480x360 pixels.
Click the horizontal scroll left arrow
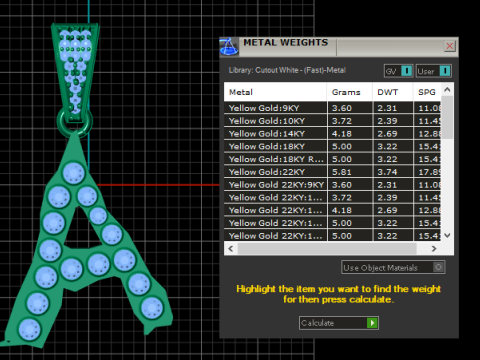(x=231, y=249)
